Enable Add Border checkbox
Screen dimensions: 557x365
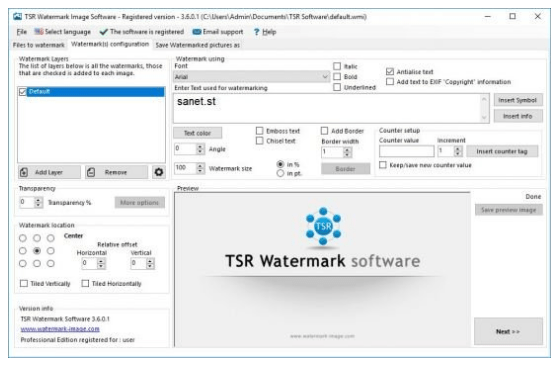[x=324, y=131]
